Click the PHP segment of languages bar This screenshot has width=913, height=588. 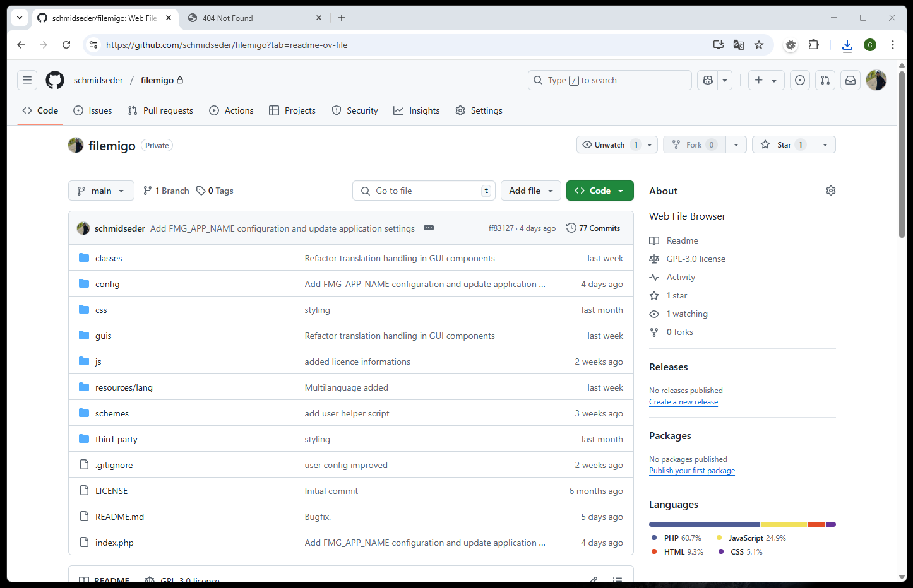click(x=705, y=524)
